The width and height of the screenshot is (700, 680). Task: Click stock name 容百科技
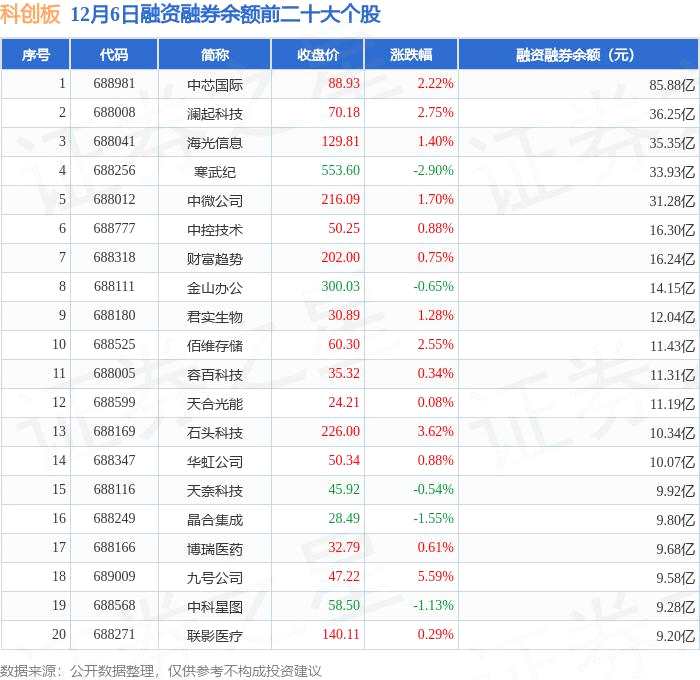pos(215,375)
